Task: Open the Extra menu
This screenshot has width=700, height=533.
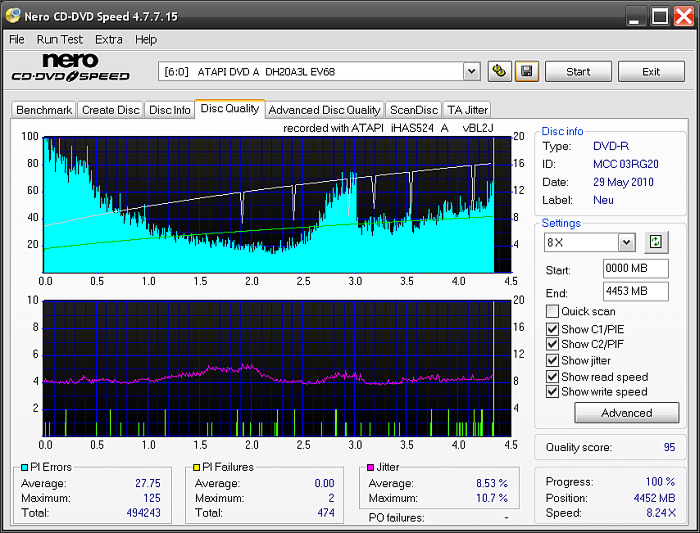Action: click(109, 40)
